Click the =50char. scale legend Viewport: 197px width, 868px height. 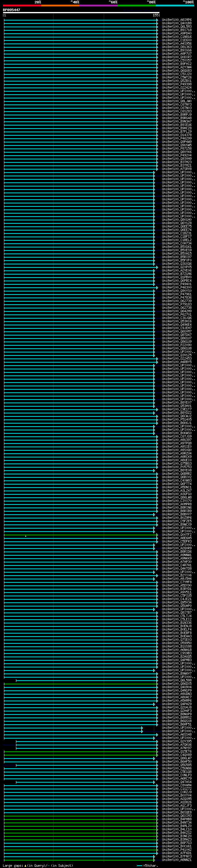147,865
